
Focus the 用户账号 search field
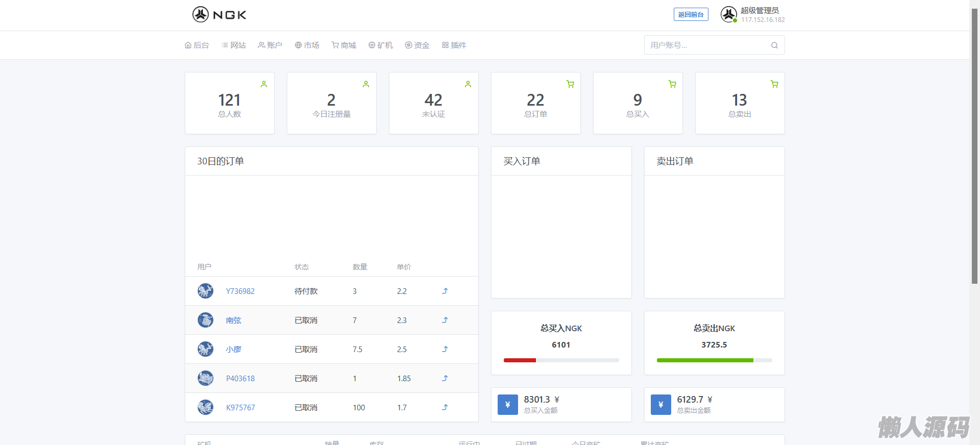(707, 45)
